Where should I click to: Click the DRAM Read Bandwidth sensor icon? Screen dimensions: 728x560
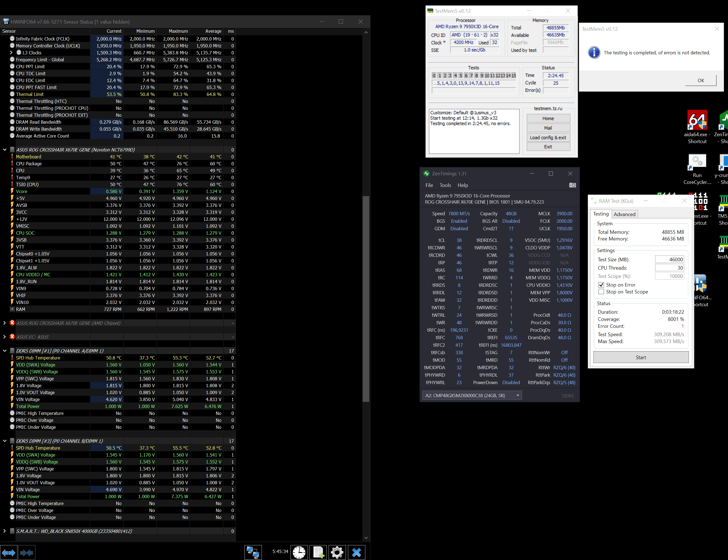pos(12,122)
